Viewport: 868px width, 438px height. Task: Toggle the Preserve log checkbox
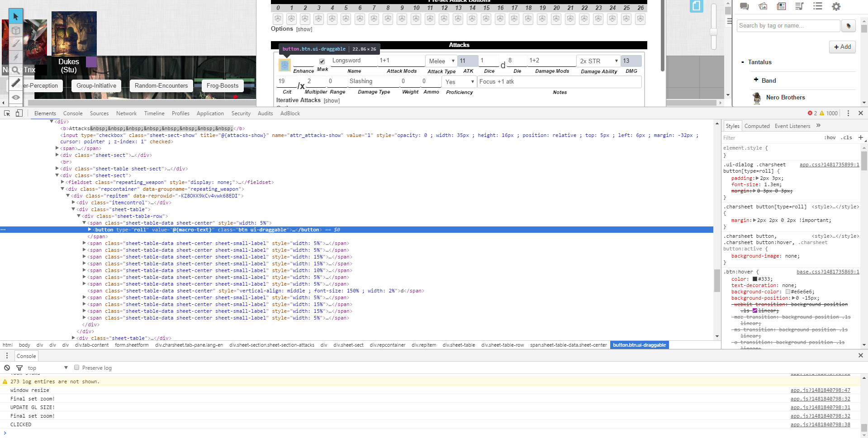coord(77,367)
